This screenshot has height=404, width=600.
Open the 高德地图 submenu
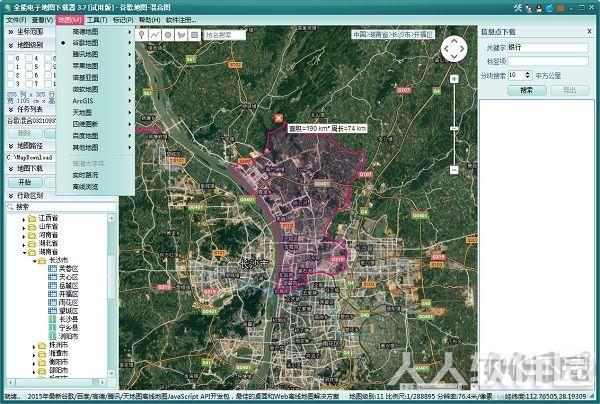coord(95,32)
